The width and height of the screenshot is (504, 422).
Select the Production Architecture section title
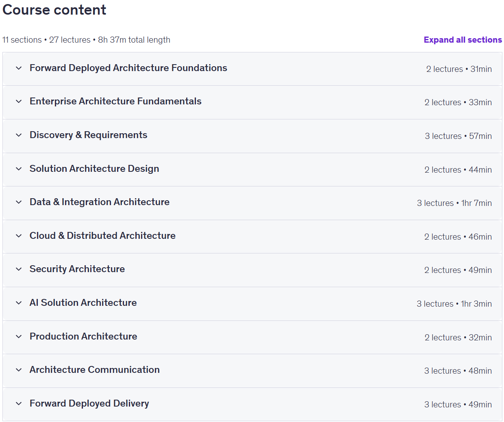pos(83,336)
